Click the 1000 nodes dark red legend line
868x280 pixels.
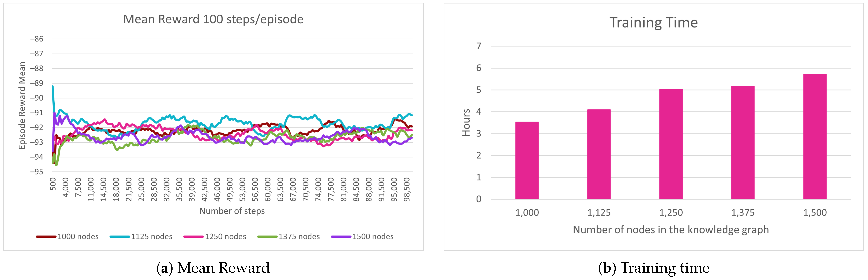pos(46,237)
